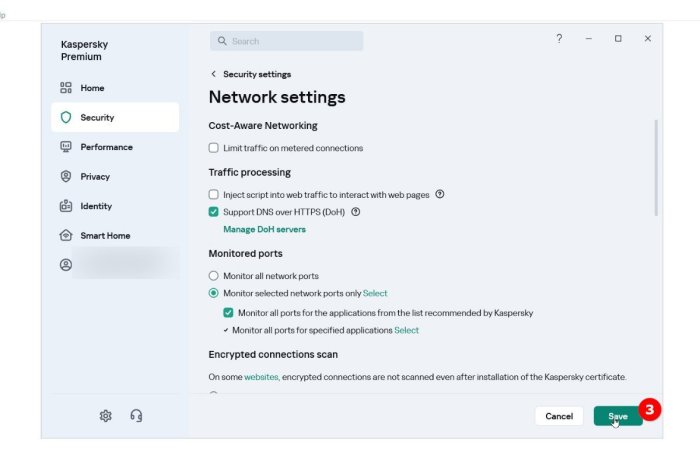
Task: Toggle Inject script into web traffic checkbox
Action: coord(213,195)
